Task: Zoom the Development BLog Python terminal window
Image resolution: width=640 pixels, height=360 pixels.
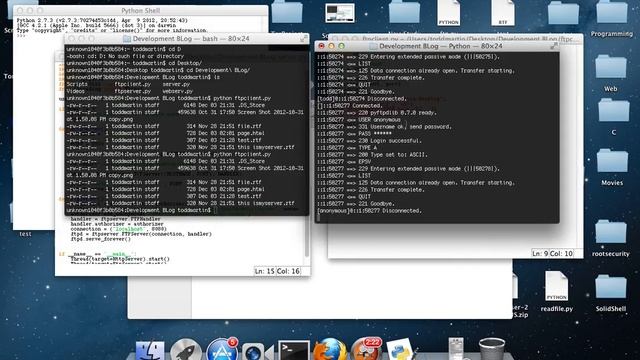Action: tap(341, 46)
